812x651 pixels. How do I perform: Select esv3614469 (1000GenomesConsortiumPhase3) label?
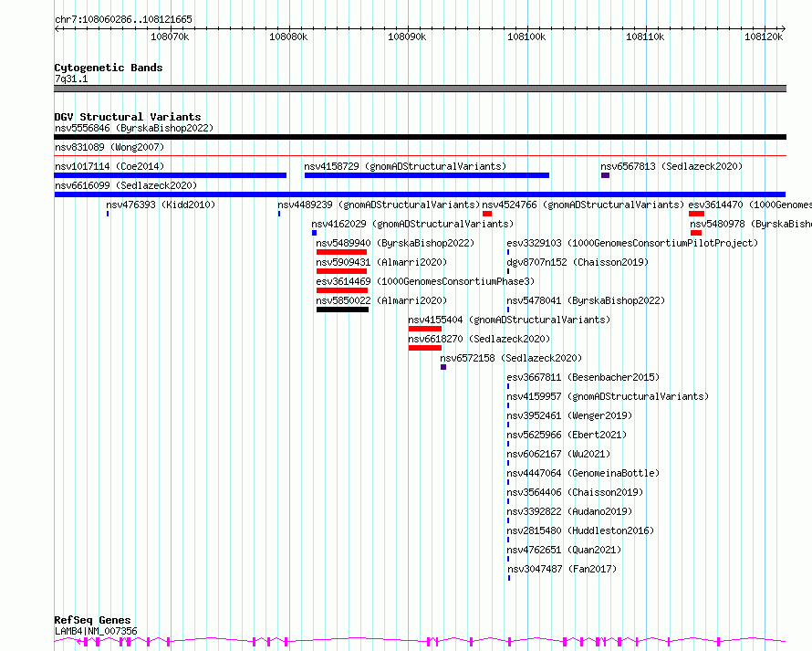[x=425, y=281]
